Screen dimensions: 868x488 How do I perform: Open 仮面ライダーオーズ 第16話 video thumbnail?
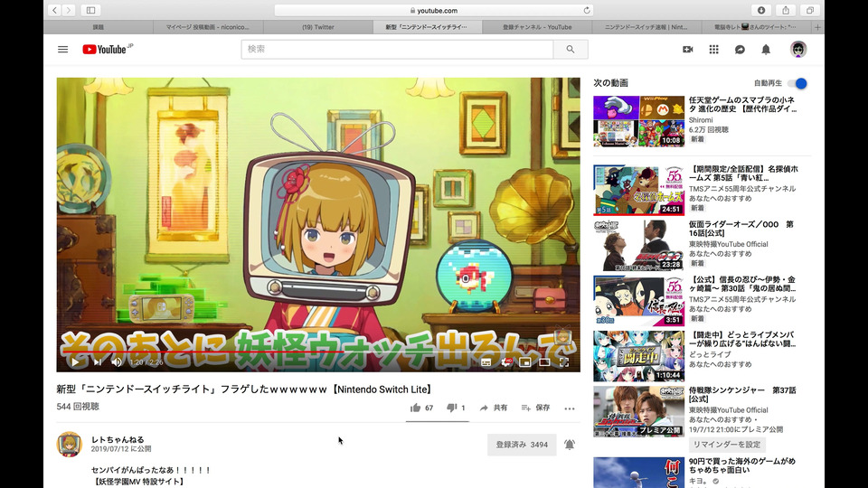click(638, 245)
